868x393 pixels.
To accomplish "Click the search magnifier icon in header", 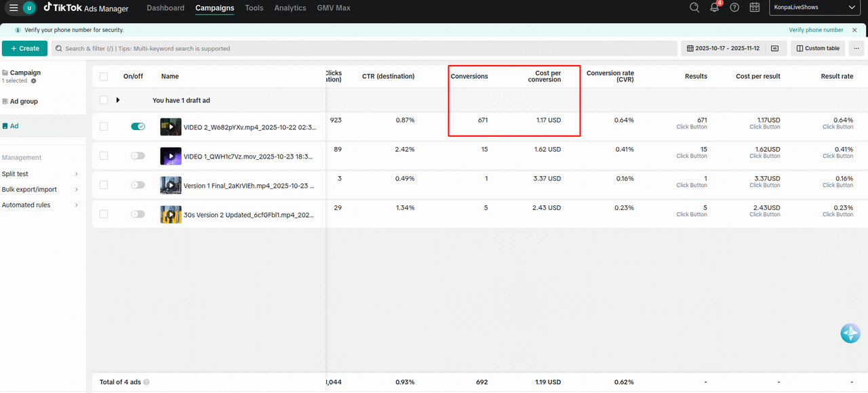I will (694, 7).
